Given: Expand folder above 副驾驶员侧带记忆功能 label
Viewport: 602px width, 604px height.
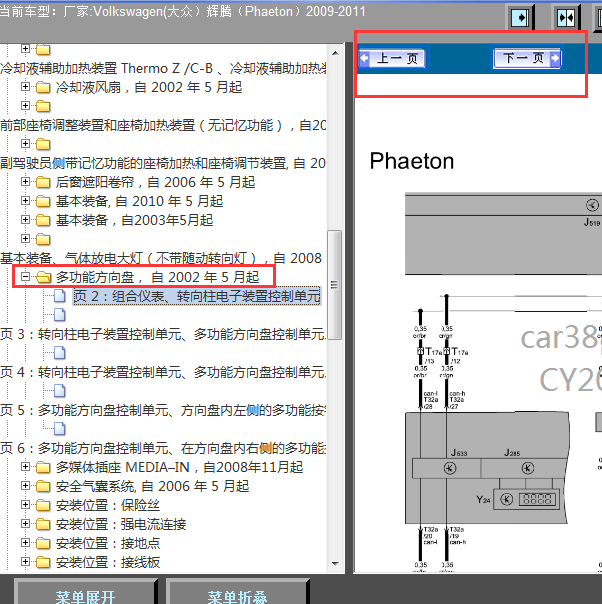Looking at the screenshot, I should point(25,144).
